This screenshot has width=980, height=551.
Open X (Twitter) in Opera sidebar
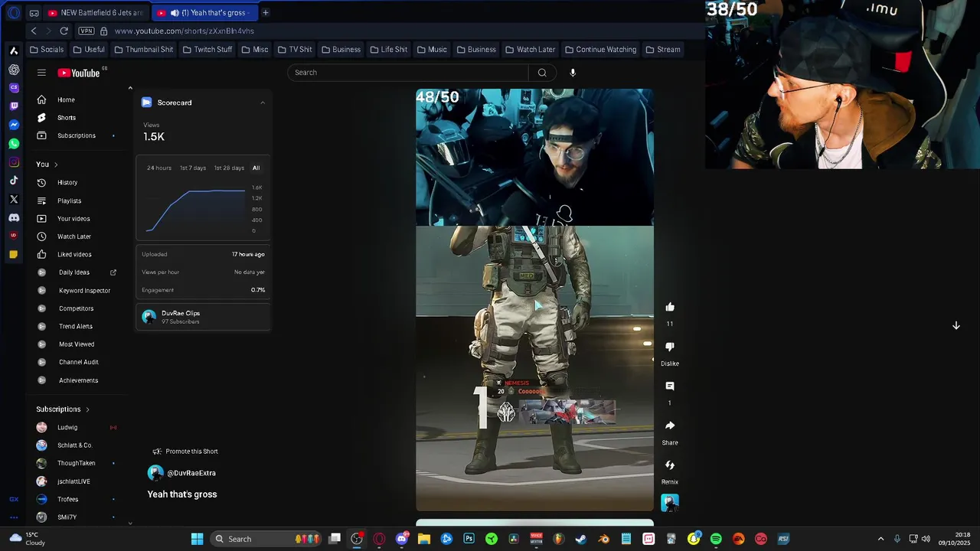(x=14, y=199)
